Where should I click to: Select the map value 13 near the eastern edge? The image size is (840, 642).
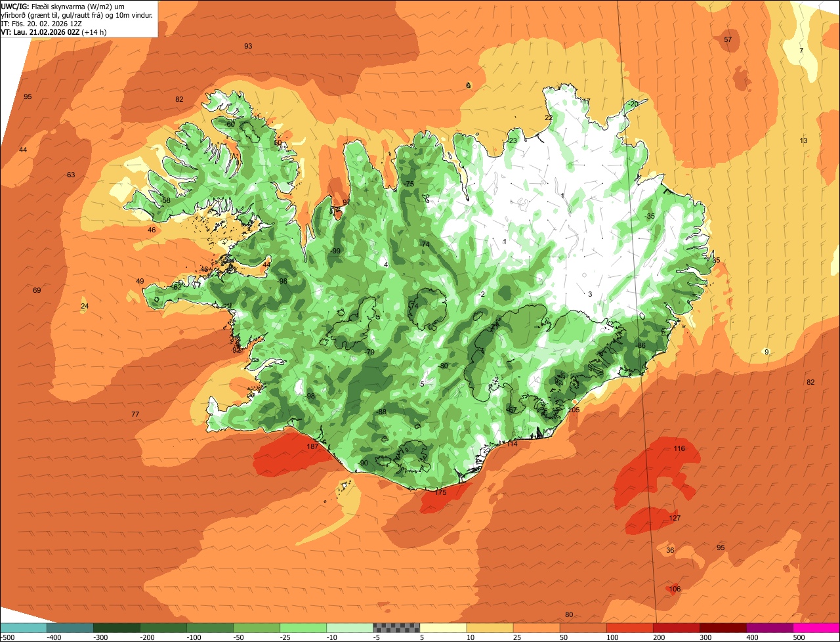click(804, 141)
